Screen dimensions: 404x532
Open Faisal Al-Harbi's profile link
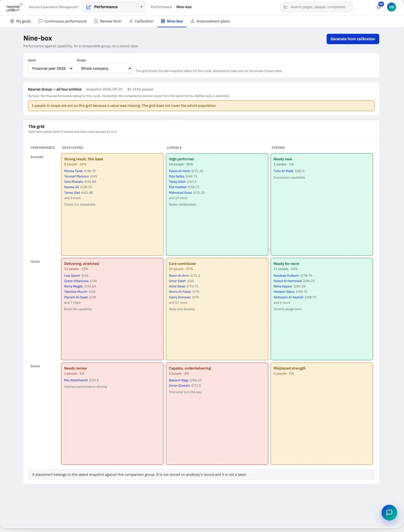click(x=179, y=171)
